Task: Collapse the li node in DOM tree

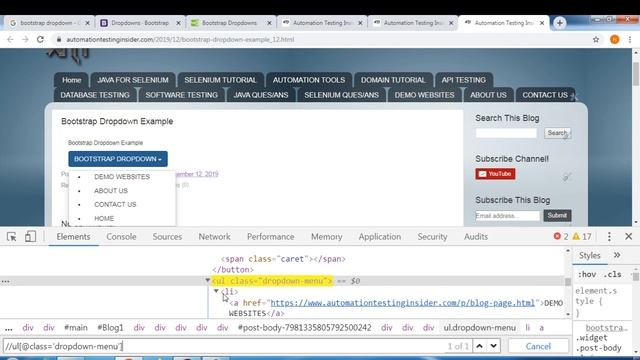Action: coord(216,291)
